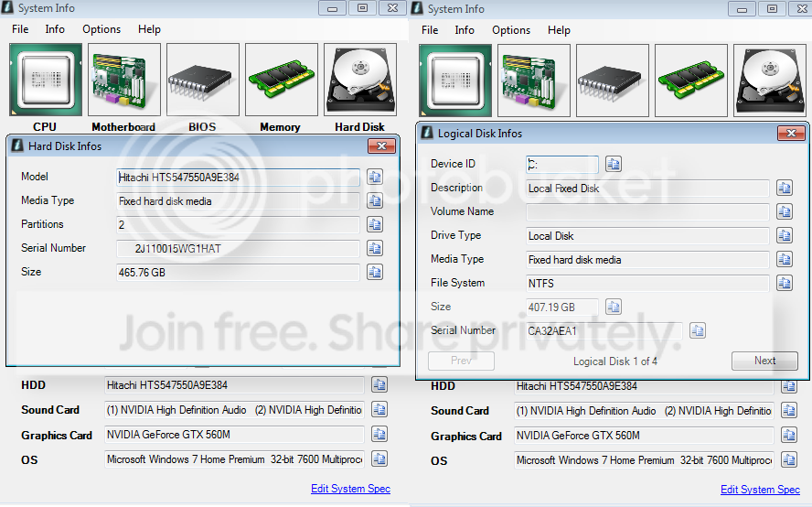
Task: Open BIOS chip icon in left System Info window
Action: coord(203,80)
